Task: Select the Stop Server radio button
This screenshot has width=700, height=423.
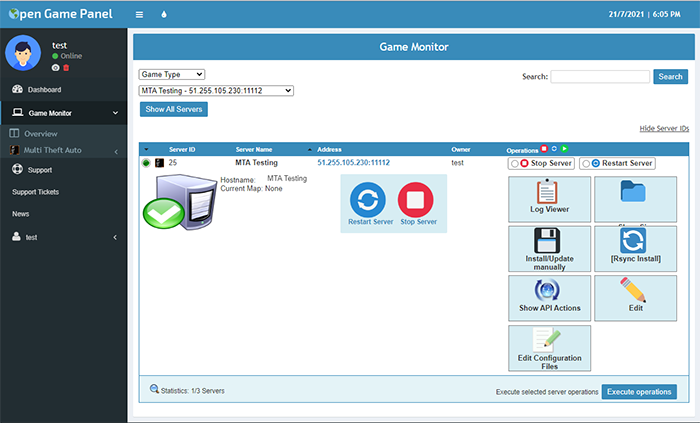Action: [x=515, y=164]
